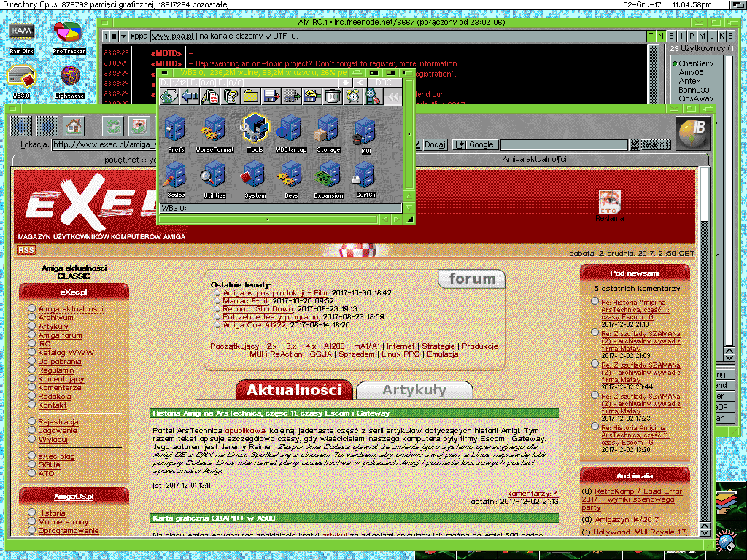The width and height of the screenshot is (747, 560).
Task: Click the question-mark document icon in lister
Action: [x=231, y=97]
